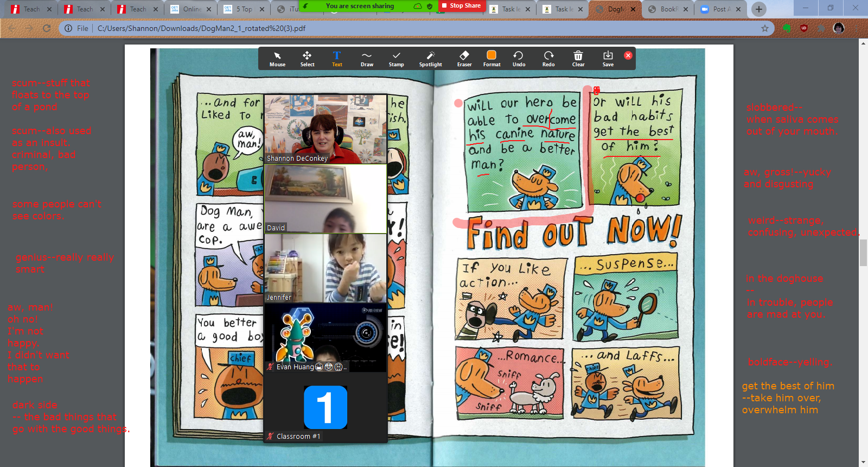Click the vertical scrollbar thumb
Screen dimensions: 868x467
pyautogui.click(x=863, y=253)
